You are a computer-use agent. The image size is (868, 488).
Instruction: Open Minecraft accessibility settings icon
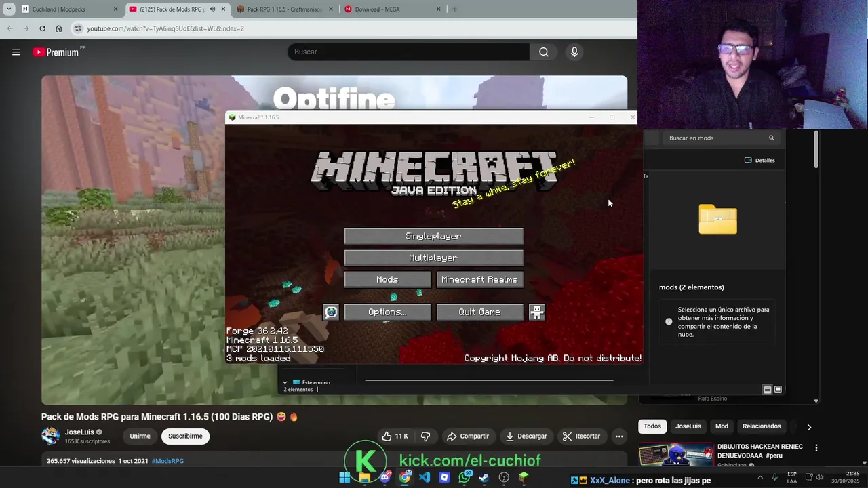pos(536,312)
